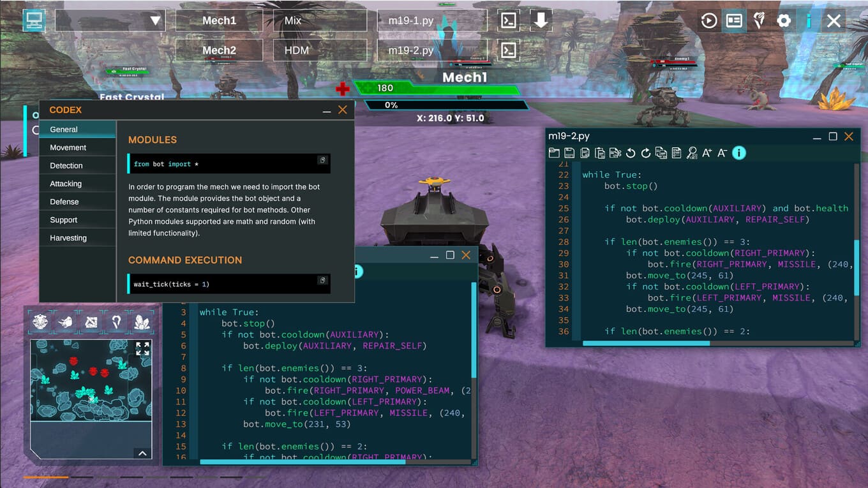The width and height of the screenshot is (868, 488).
Task: Expand the minimap to fullscreen
Action: click(x=142, y=348)
